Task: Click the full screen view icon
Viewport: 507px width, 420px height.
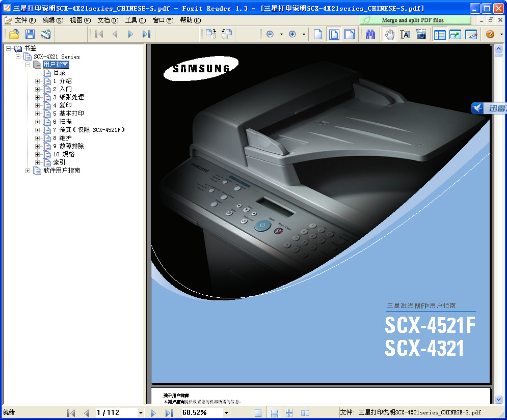Action: point(455,34)
